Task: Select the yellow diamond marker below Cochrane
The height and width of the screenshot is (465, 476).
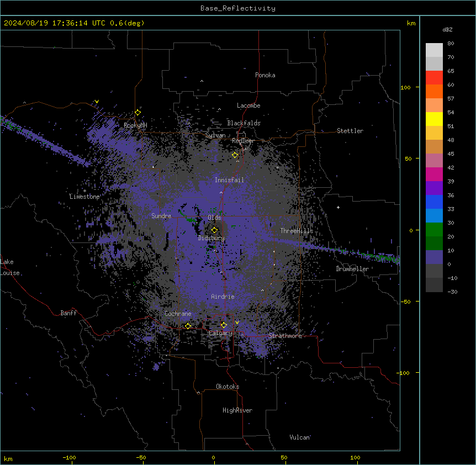Action: (x=188, y=326)
